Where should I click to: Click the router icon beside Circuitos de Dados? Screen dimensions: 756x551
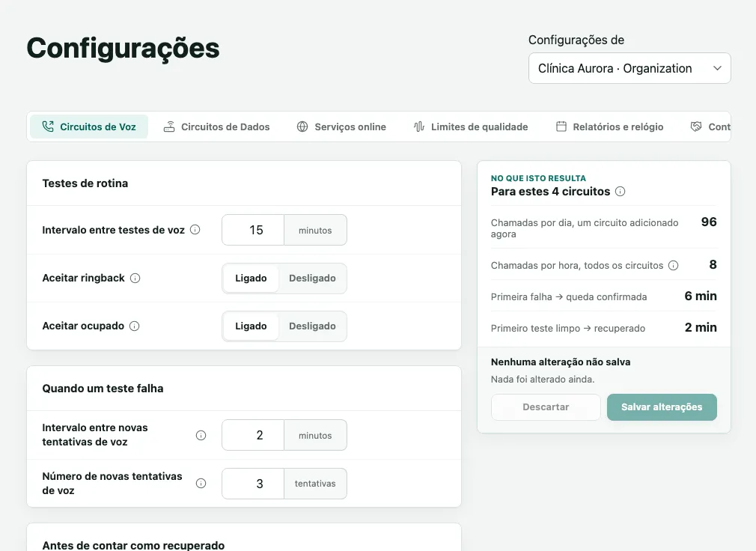[168, 127]
